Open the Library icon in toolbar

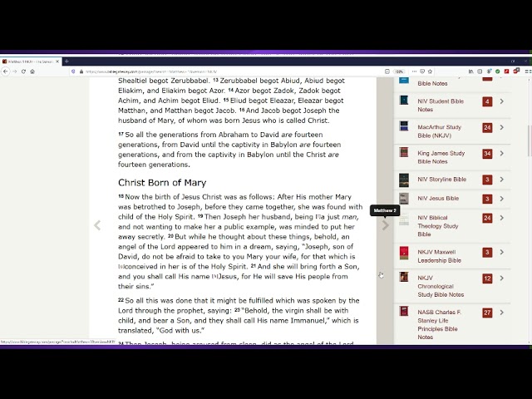click(x=471, y=71)
